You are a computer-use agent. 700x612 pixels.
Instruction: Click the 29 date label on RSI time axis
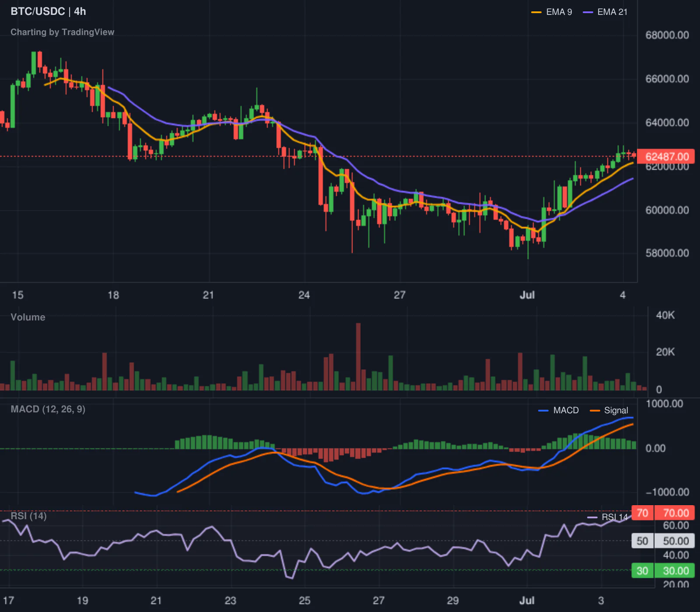tap(453, 601)
